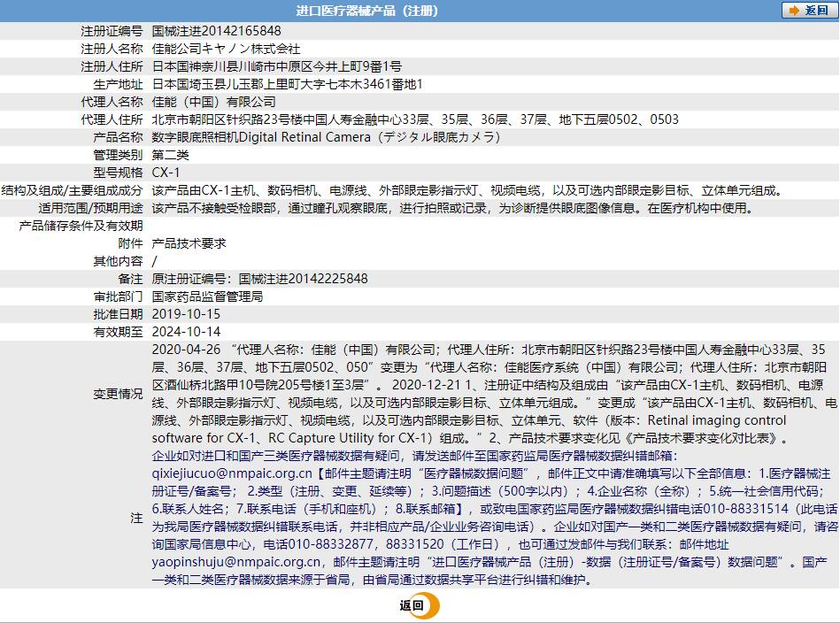Click the 批准日期 label
The height and width of the screenshot is (623, 840).
click(x=119, y=314)
